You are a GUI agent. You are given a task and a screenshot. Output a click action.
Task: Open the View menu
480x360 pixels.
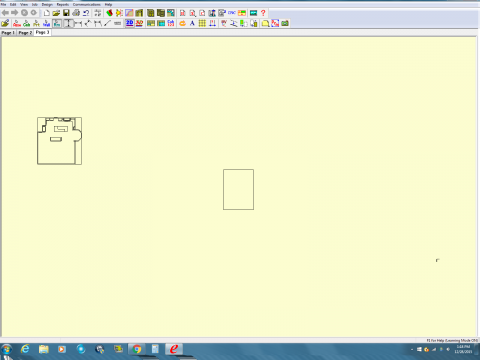[x=24, y=4]
